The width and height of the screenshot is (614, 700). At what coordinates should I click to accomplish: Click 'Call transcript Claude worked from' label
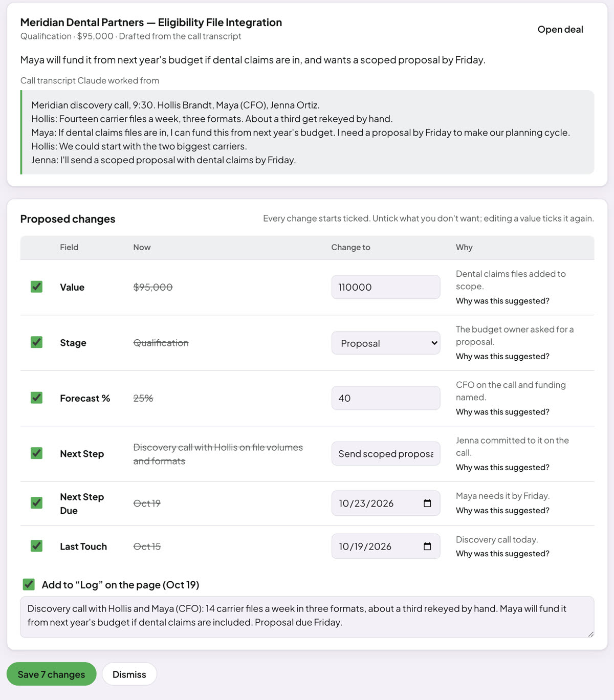coord(90,80)
